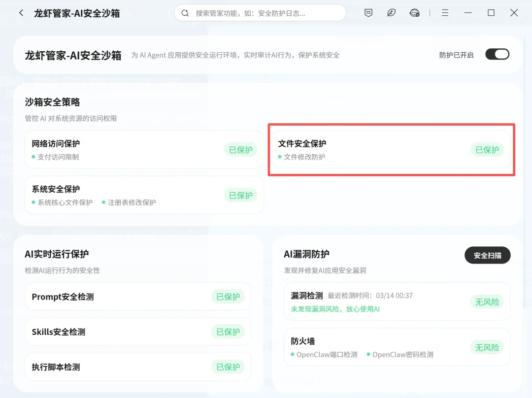Open the hamburger menu icon
This screenshot has height=398, width=532.
(x=445, y=13)
